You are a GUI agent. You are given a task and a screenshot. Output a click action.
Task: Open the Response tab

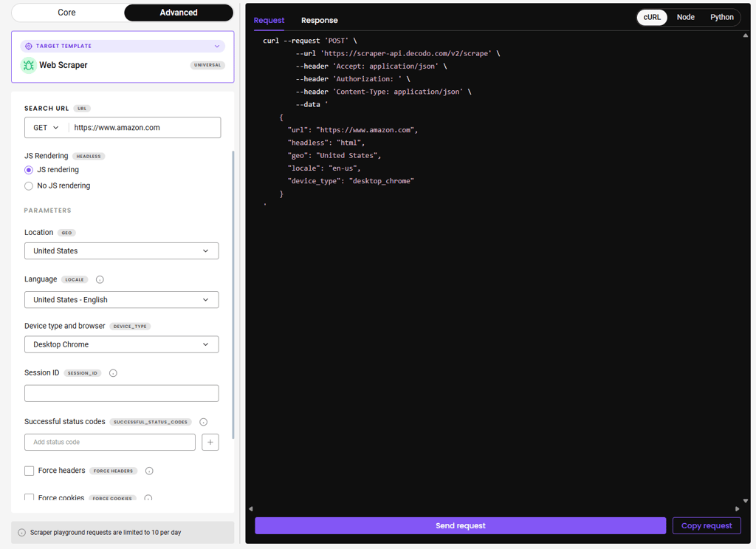click(x=319, y=20)
